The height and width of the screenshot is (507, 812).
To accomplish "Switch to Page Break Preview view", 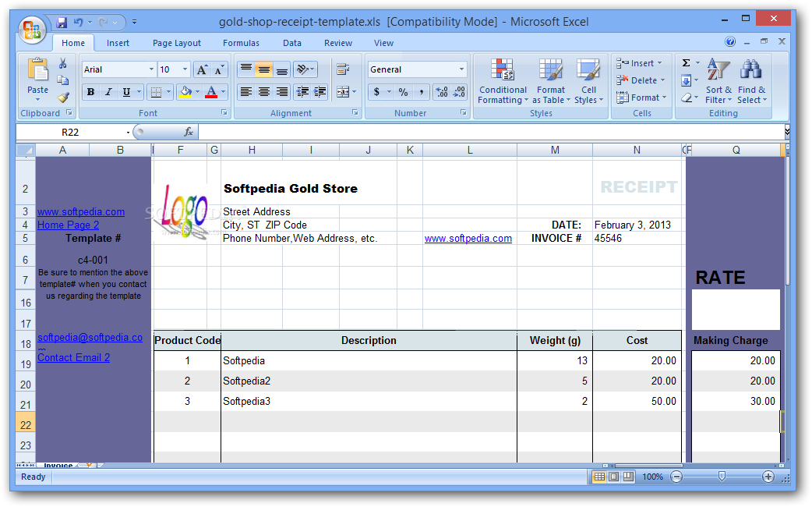I will (628, 477).
